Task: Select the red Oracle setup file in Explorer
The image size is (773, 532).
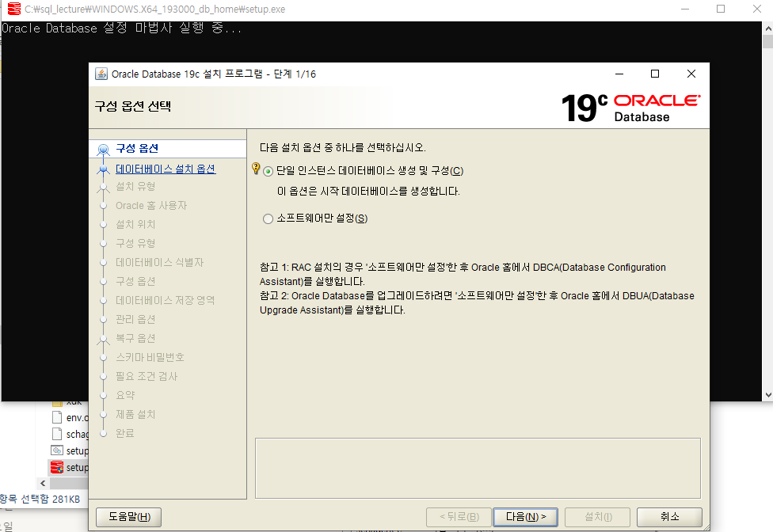Action: tap(57, 467)
